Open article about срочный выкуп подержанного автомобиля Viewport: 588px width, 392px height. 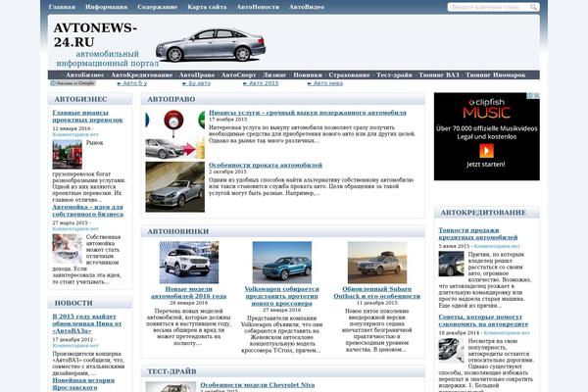coord(308,113)
